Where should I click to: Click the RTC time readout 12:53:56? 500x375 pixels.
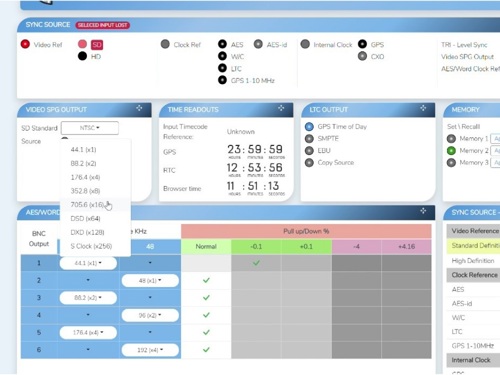[x=255, y=169]
